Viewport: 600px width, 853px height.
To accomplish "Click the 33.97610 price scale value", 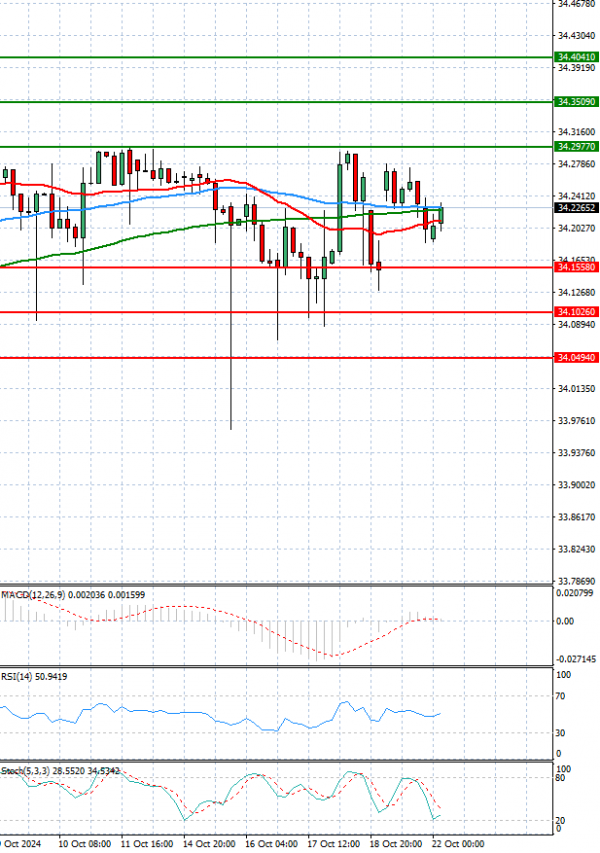I will tap(577, 421).
